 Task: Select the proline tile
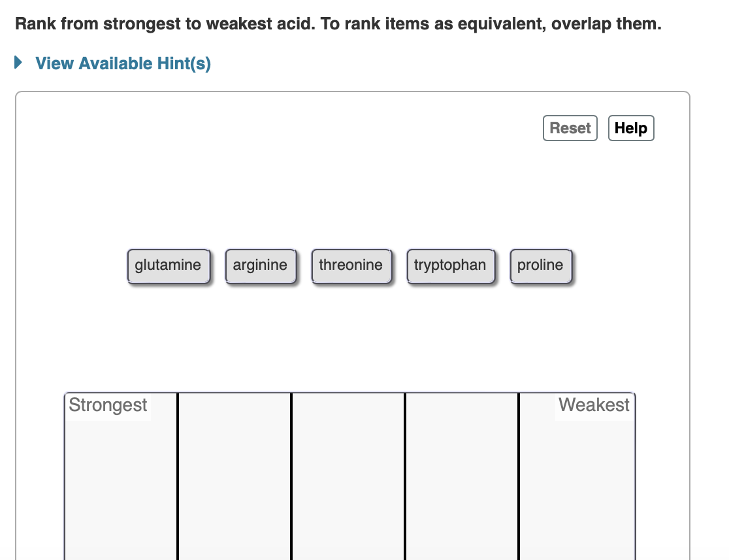540,265
